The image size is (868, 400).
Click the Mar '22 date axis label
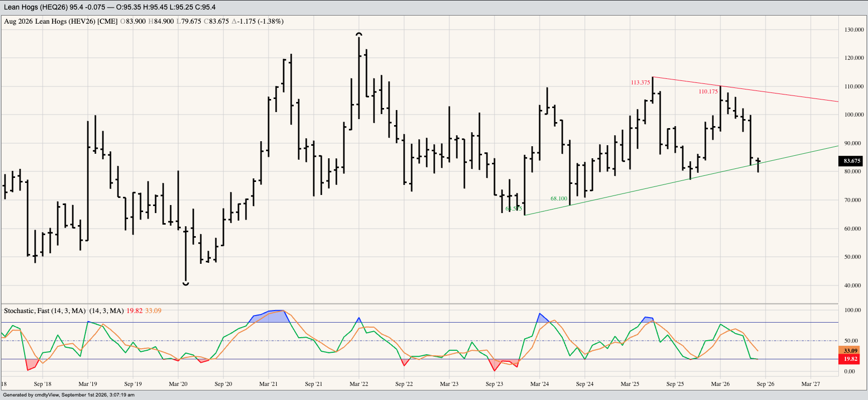pos(358,384)
